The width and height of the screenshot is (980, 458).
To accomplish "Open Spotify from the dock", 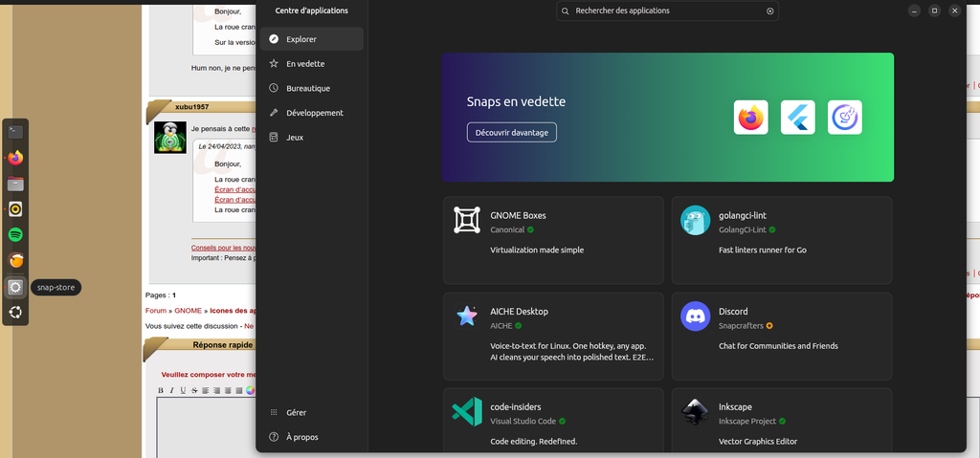I will coord(15,235).
